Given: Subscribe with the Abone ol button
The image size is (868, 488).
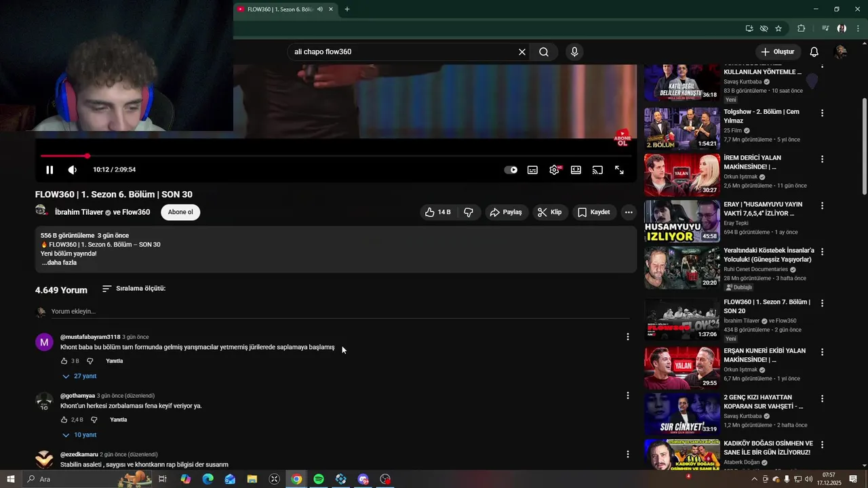Looking at the screenshot, I should pos(180,212).
